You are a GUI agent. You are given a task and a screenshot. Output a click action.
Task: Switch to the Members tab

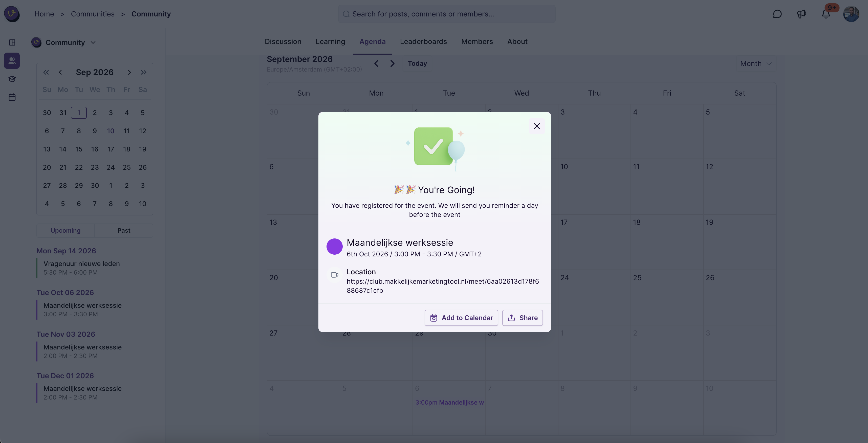pos(477,41)
